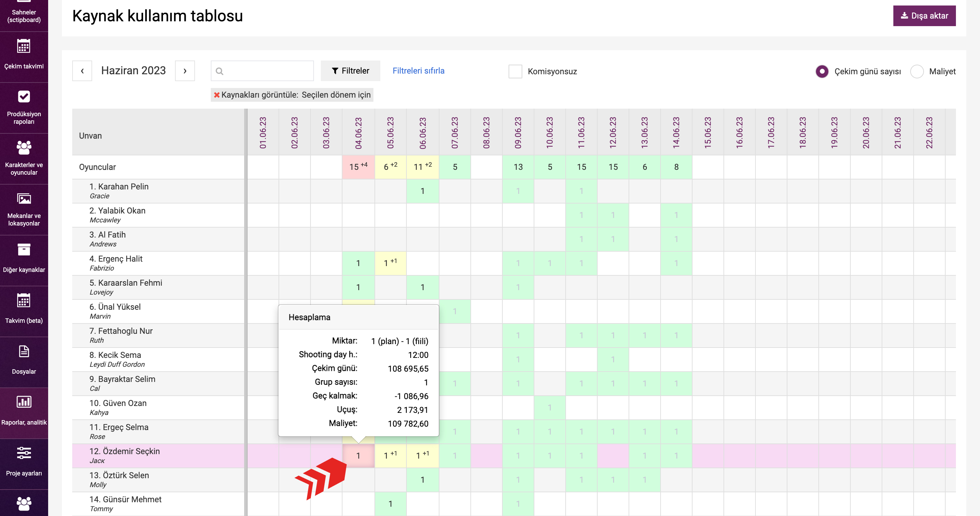The width and height of the screenshot is (980, 516).
Task: Select Çekim günü sayısı radio option
Action: point(822,71)
